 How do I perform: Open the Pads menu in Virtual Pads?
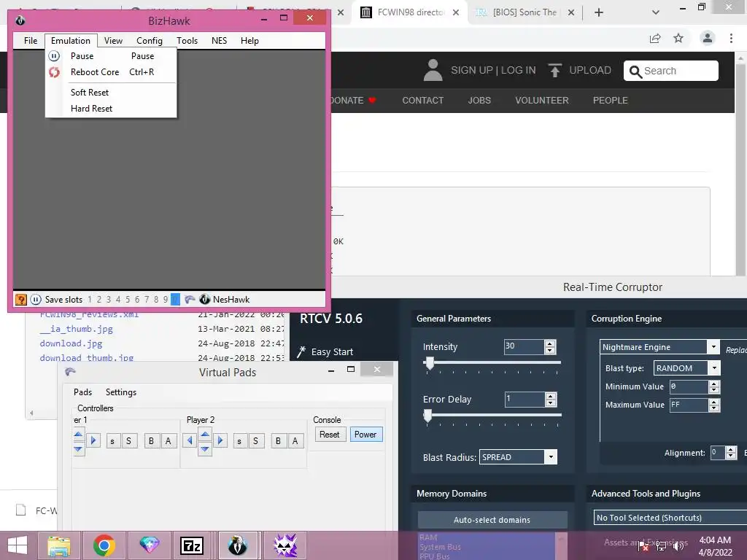(83, 392)
